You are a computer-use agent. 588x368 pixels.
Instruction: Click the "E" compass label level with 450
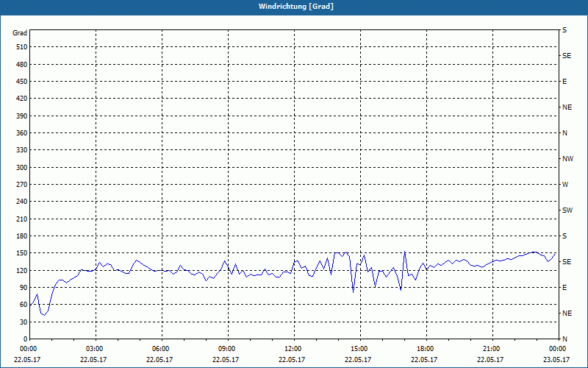[x=564, y=82]
